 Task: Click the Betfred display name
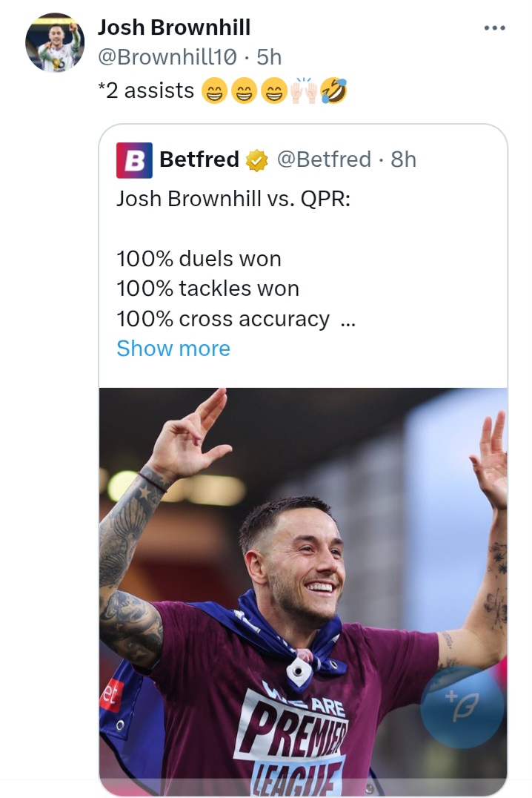199,159
